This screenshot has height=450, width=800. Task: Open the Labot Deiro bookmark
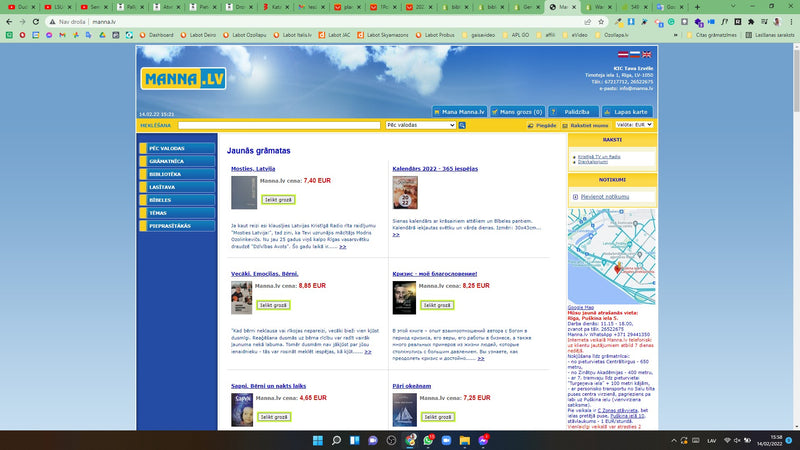(198, 35)
